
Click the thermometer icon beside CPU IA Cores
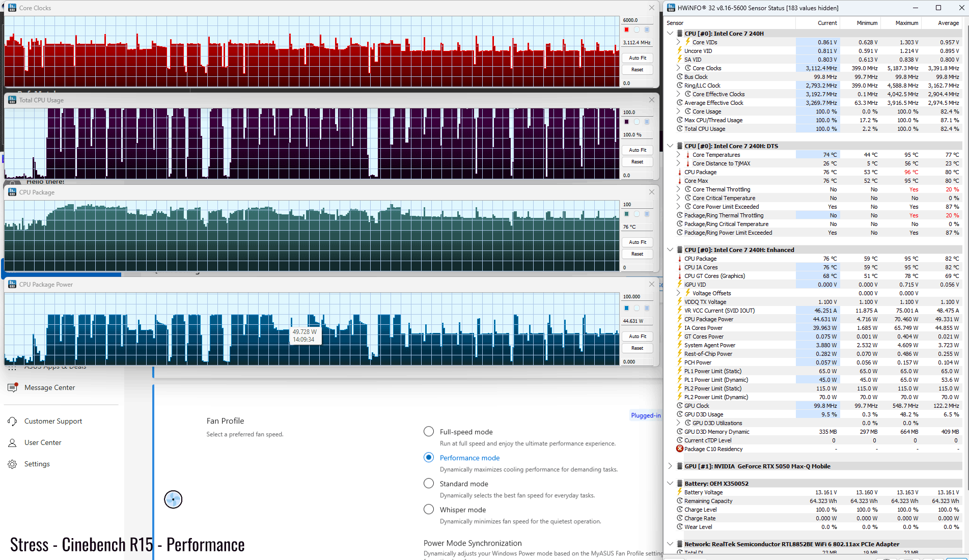tap(679, 267)
